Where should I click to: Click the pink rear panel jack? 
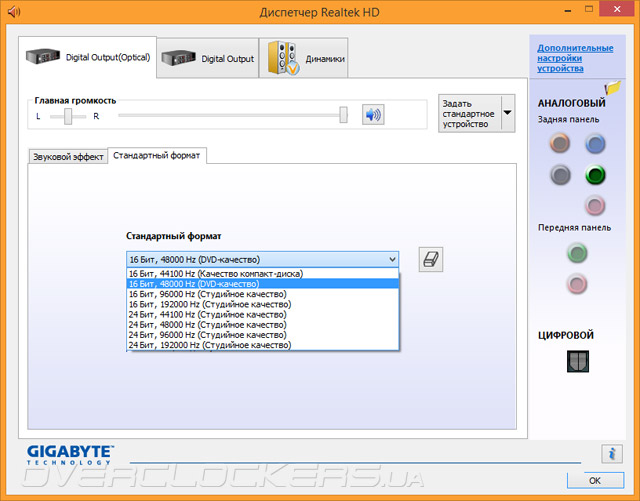coord(595,205)
